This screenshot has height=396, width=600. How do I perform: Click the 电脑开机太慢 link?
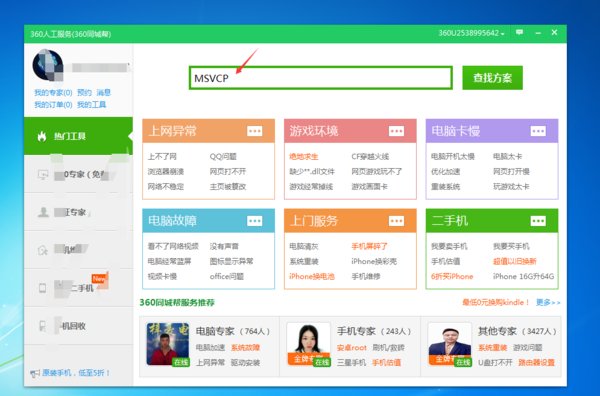coord(453,156)
